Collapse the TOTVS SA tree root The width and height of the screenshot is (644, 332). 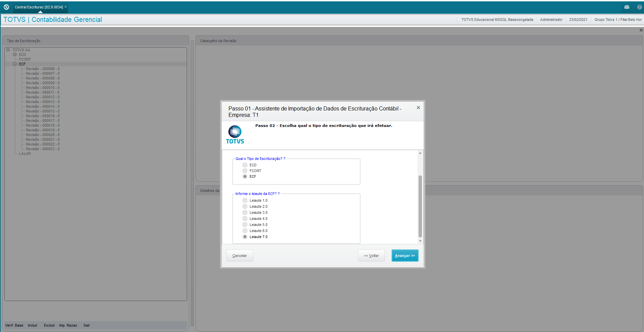(8, 50)
